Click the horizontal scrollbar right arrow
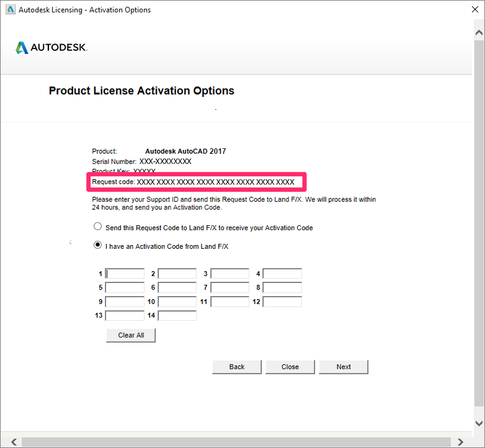Viewport: 485px width, 448px height. [x=460, y=442]
